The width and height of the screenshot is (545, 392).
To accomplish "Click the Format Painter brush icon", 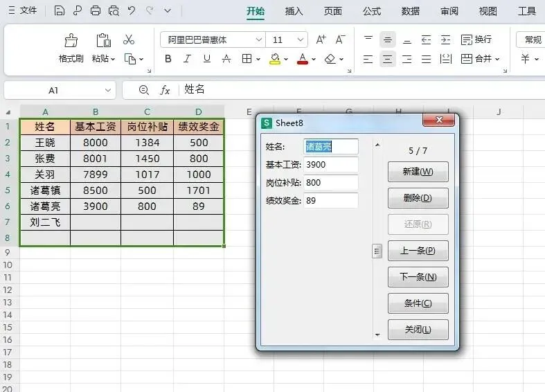I will (71, 40).
